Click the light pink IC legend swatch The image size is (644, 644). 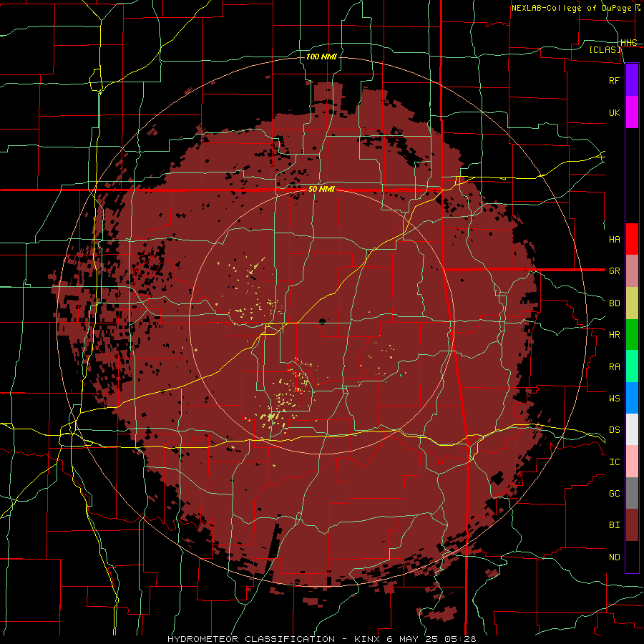point(632,462)
